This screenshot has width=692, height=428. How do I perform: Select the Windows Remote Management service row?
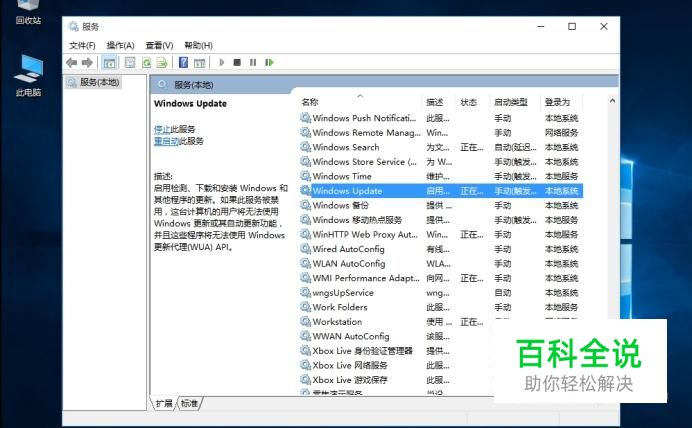(441, 133)
